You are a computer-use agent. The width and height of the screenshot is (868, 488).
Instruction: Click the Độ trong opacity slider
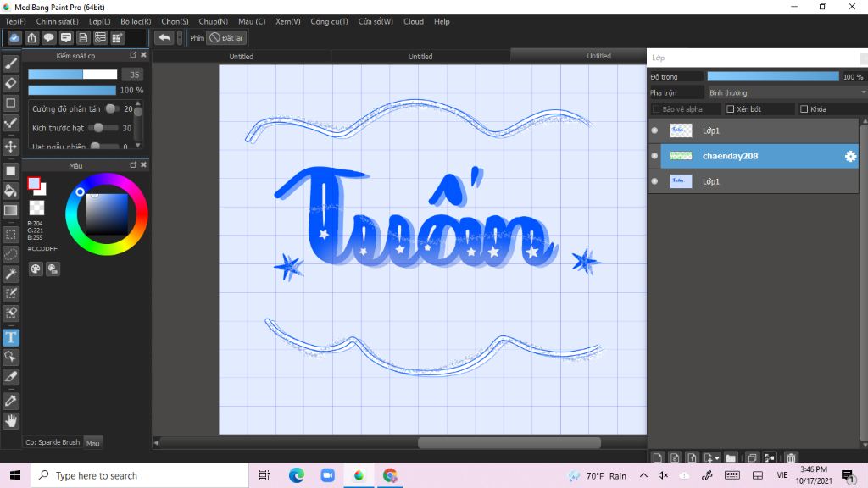click(x=773, y=76)
